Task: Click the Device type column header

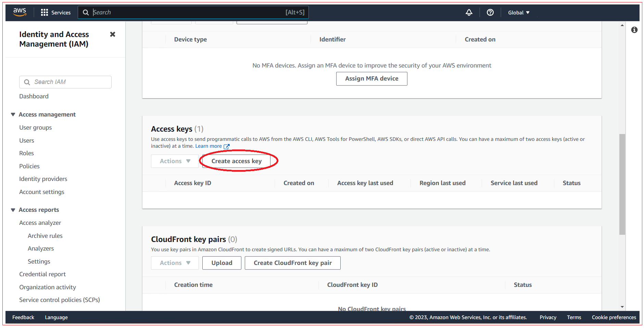Action: pos(190,39)
